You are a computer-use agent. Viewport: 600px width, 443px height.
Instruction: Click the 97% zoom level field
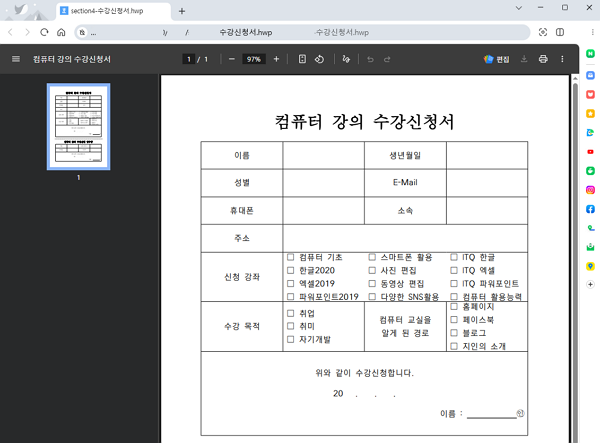(x=254, y=59)
